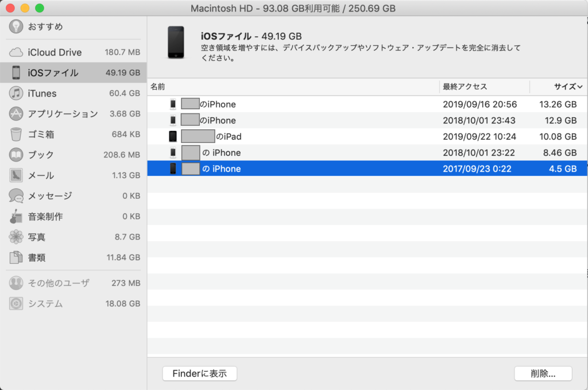Open the おすすめ recommendations section
This screenshot has width=588, height=390.
[x=73, y=26]
